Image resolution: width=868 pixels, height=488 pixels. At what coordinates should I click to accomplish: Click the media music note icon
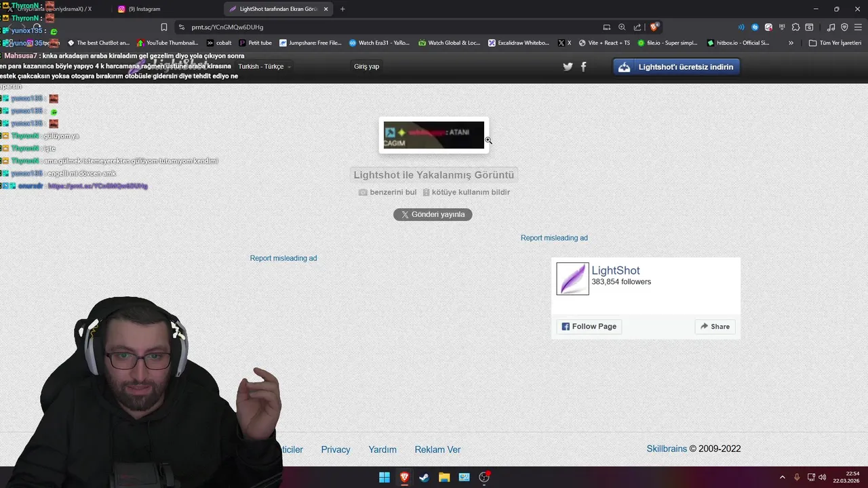[x=831, y=27]
